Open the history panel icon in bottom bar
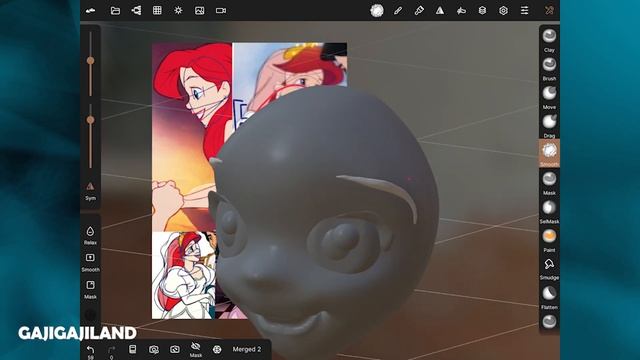The image size is (640, 360). click(x=133, y=349)
